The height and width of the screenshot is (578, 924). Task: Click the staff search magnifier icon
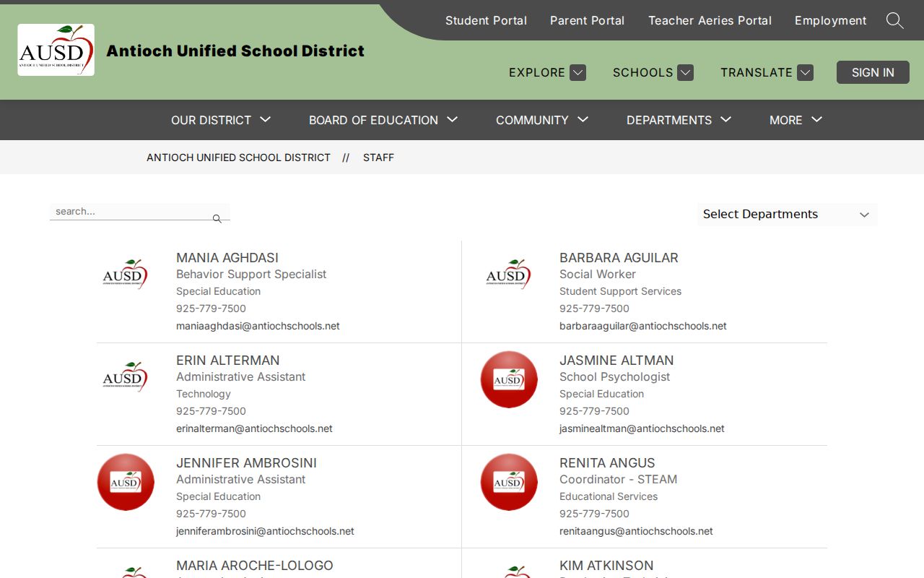(x=217, y=218)
